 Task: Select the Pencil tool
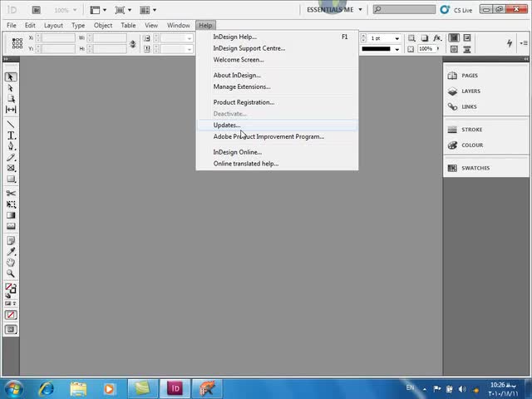pos(11,157)
